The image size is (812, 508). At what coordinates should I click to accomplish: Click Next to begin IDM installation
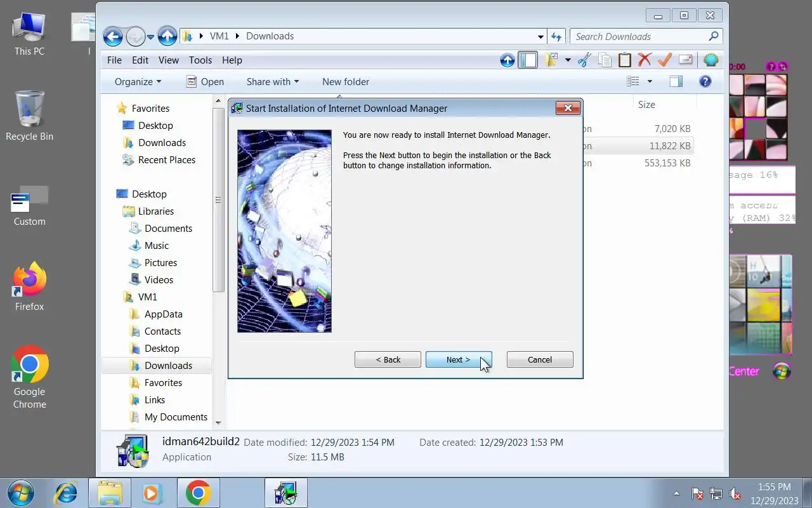click(459, 359)
